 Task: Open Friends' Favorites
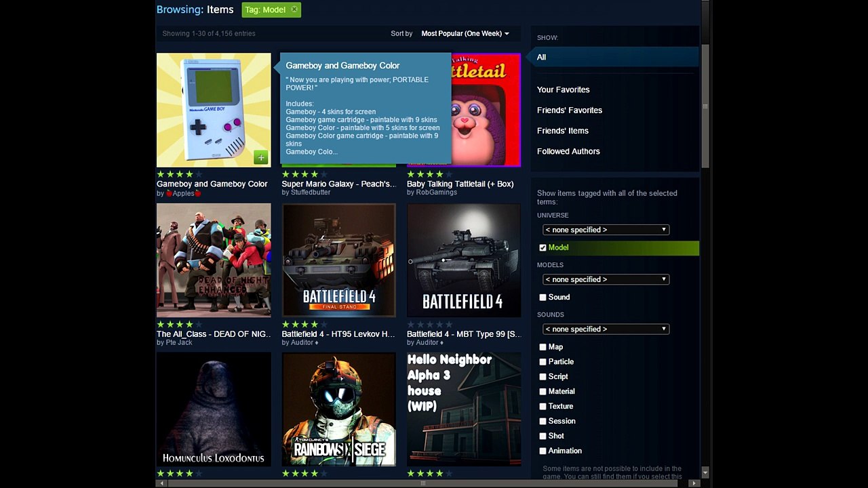(570, 110)
